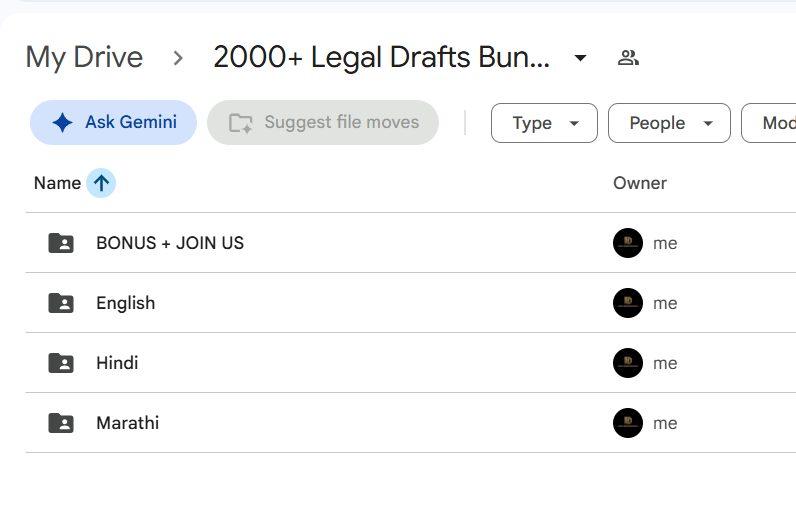The height and width of the screenshot is (524, 796).
Task: Select the Hindi folder name
Action: pos(117,363)
